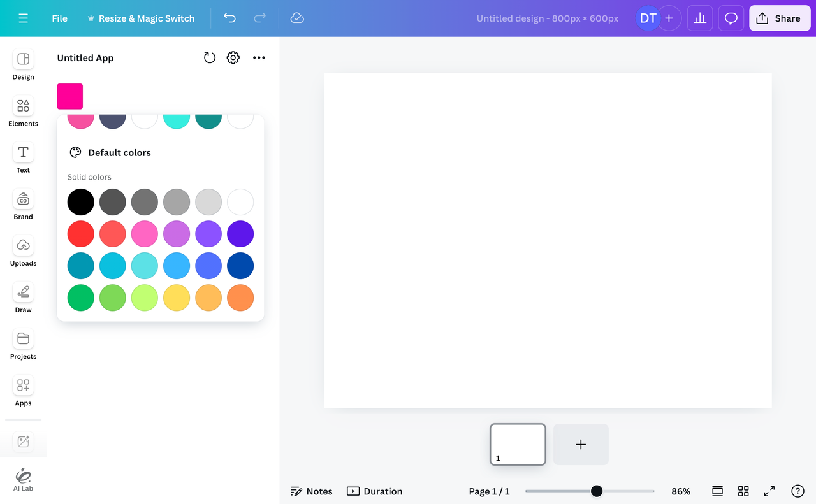
Task: Pick the sky blue solid color
Action: tap(177, 266)
